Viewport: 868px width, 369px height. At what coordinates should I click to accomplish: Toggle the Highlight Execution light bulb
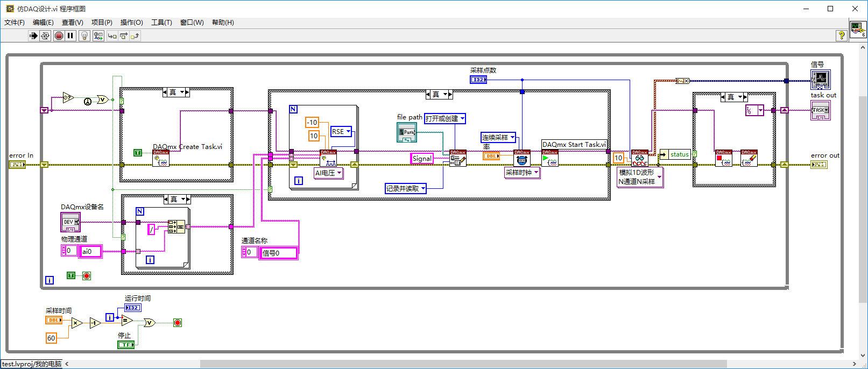[84, 36]
